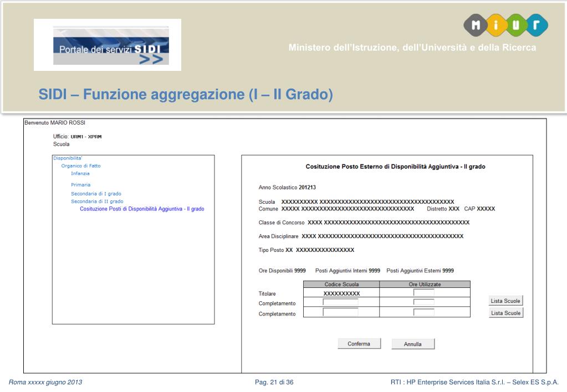Click the Ufficio URM1 - XPRM text
Viewport: 567px width, 392px height.
[78, 137]
